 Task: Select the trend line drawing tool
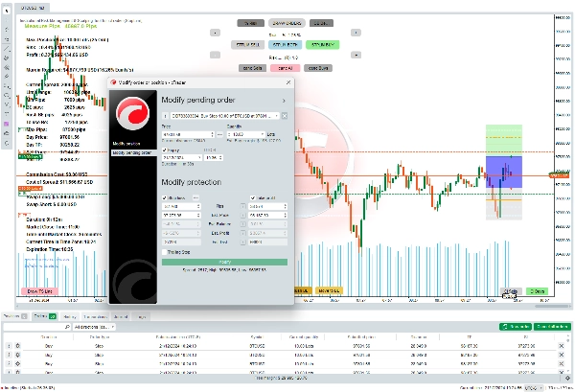pos(7,49)
